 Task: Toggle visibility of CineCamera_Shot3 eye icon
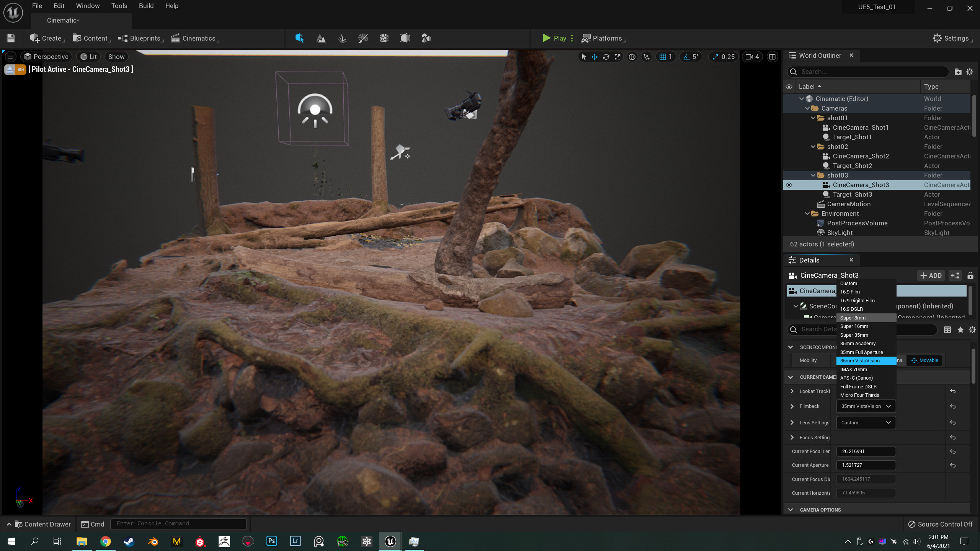[x=789, y=185]
